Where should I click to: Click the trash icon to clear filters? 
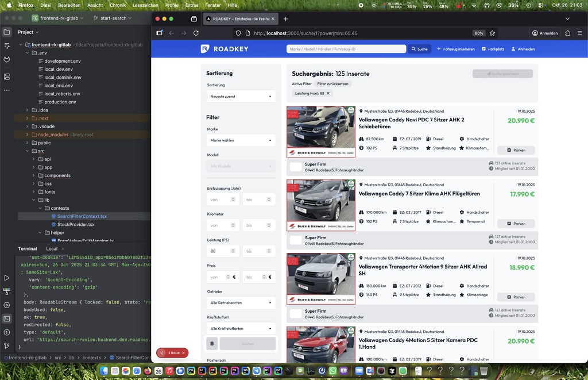point(212,344)
